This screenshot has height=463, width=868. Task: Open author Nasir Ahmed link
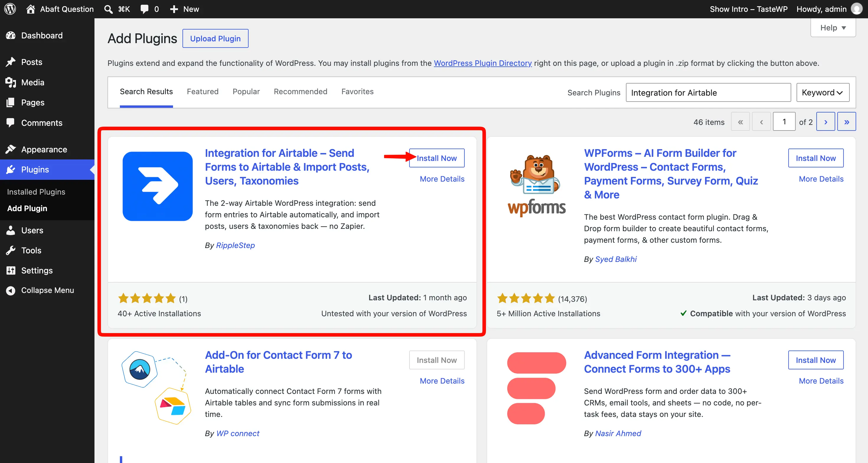click(618, 433)
